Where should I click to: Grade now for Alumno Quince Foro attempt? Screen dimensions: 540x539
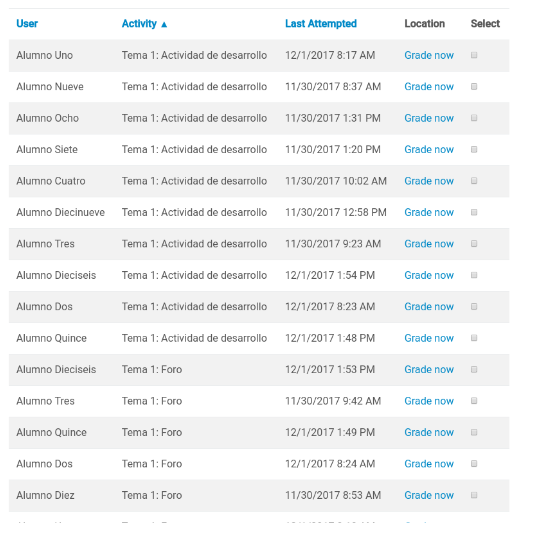pos(429,432)
